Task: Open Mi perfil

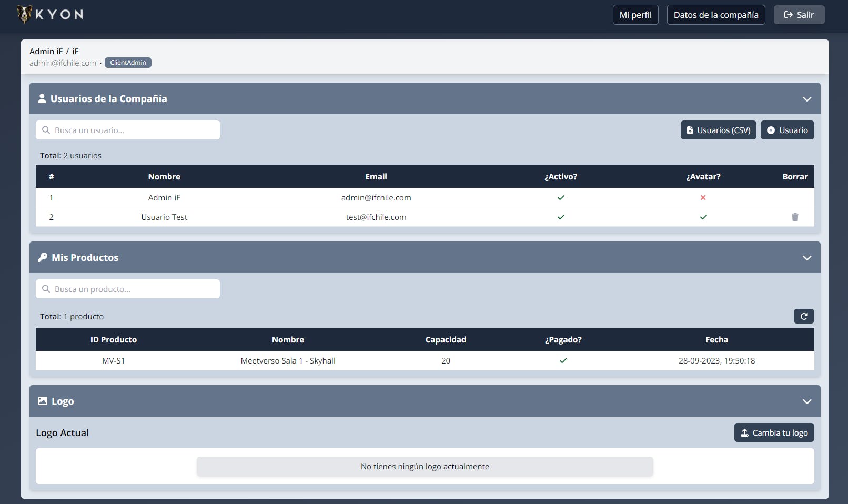Action: (x=635, y=15)
